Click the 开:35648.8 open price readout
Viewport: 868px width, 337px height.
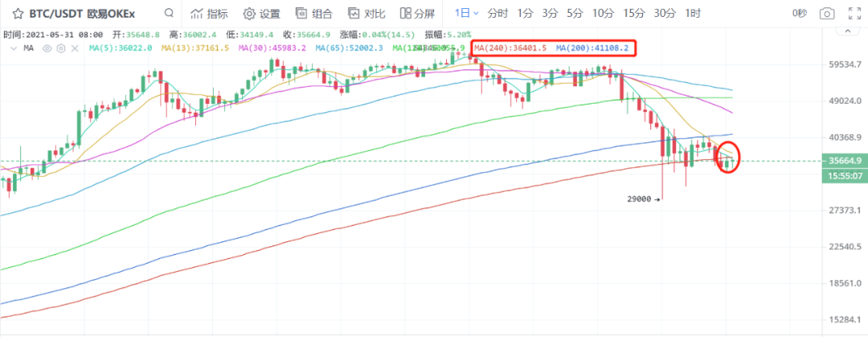pos(136,35)
